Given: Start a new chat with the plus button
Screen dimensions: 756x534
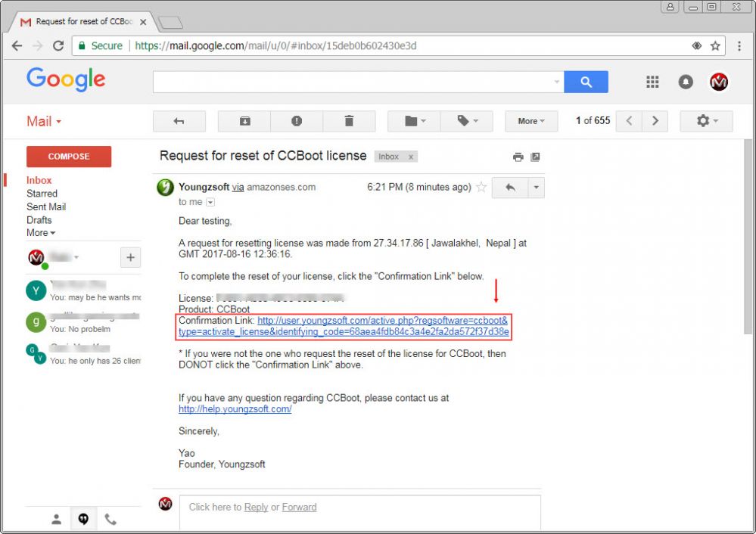Looking at the screenshot, I should [131, 257].
